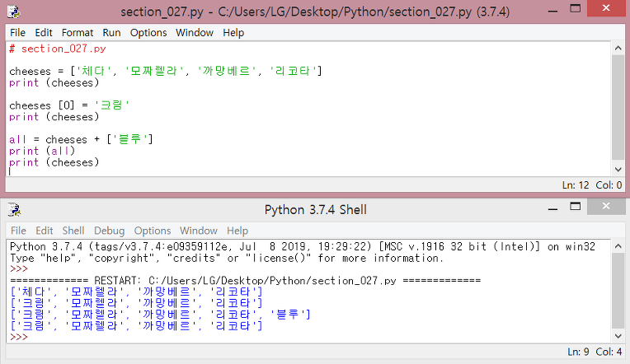Click the RESTART line in the Shell output
630x364 pixels.
[245, 280]
